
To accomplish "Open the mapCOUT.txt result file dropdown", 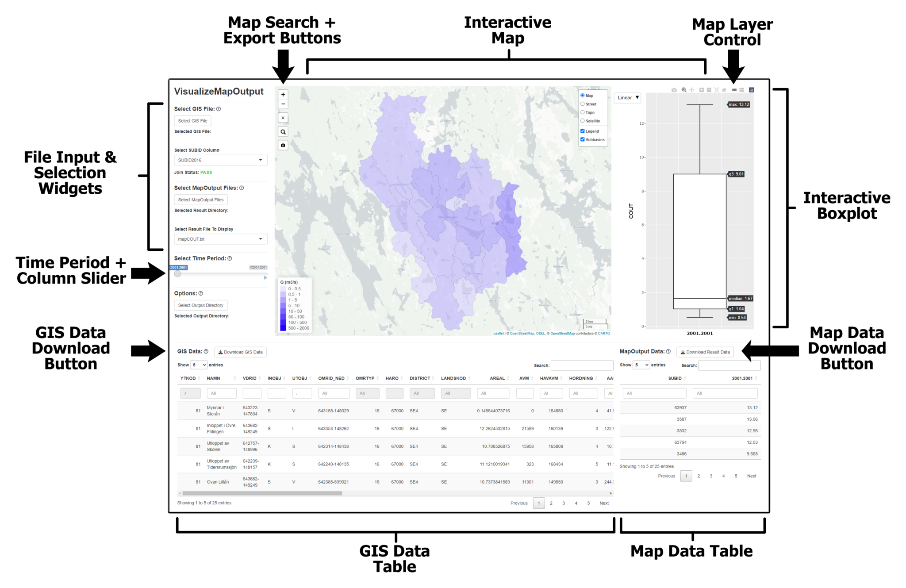I will coord(220,239).
